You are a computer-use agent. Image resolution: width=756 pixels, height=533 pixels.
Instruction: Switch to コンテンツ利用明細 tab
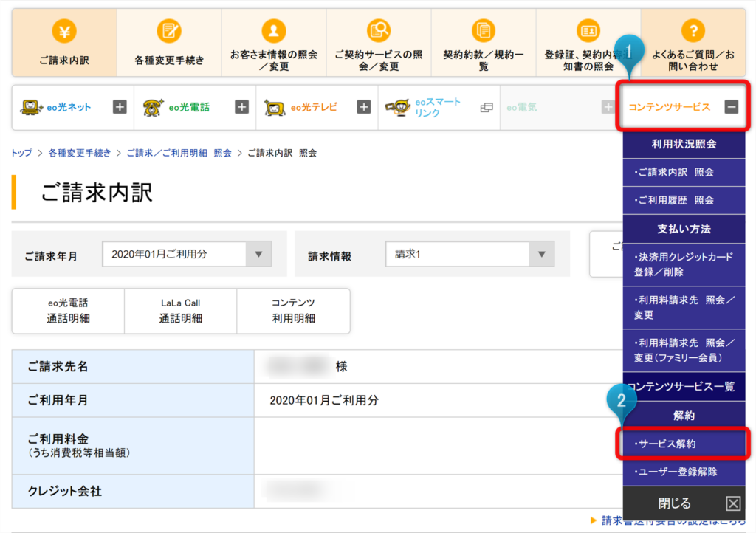click(x=293, y=311)
